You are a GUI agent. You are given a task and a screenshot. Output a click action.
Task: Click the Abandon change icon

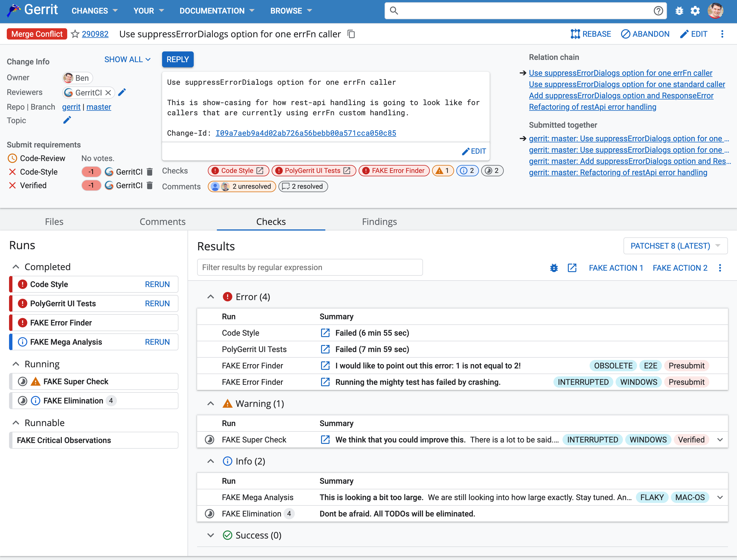pos(625,34)
